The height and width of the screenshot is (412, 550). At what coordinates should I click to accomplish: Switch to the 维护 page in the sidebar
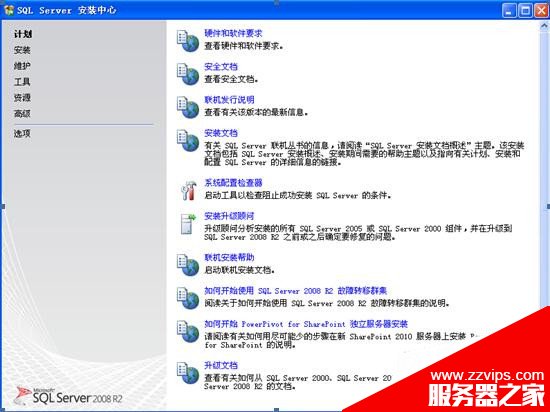pyautogui.click(x=22, y=66)
